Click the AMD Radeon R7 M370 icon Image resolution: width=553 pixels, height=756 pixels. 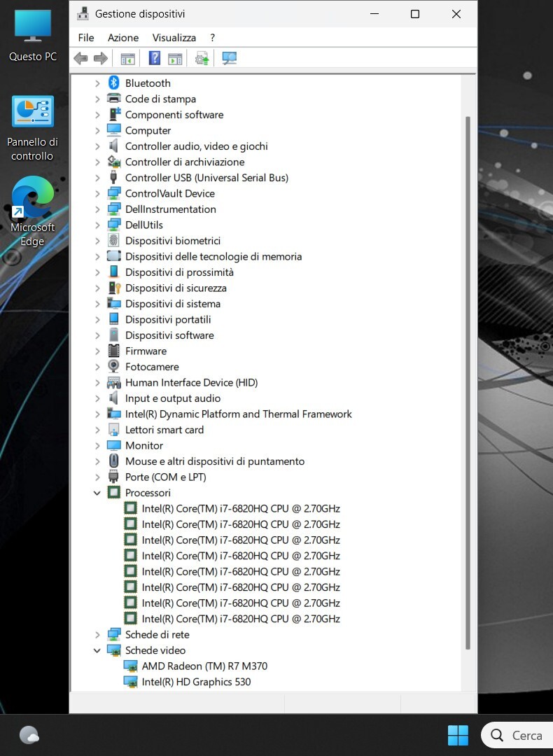point(130,666)
